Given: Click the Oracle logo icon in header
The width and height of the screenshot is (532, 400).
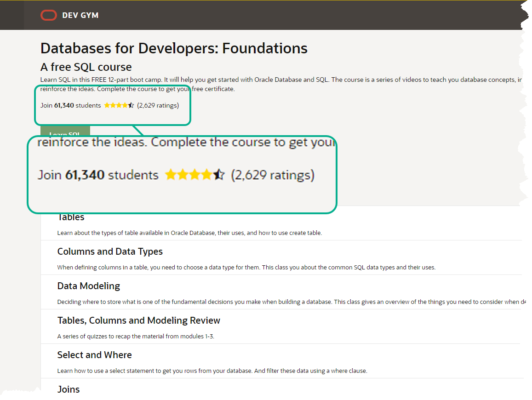Looking at the screenshot, I should tap(49, 15).
